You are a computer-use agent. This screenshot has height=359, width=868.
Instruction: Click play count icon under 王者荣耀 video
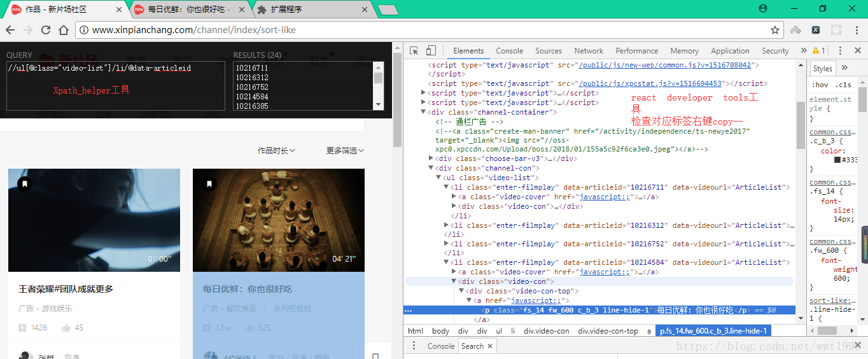(x=22, y=328)
